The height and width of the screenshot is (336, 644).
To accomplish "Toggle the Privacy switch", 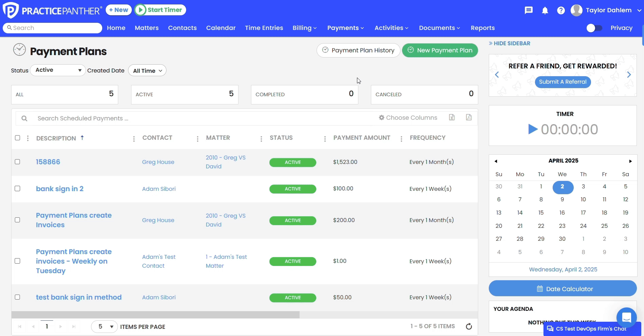I will tap(594, 28).
